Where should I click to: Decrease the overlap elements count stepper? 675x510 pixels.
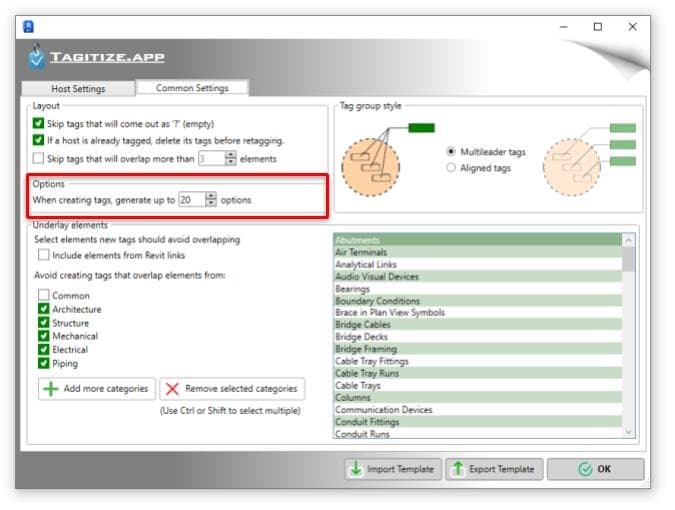coord(231,162)
